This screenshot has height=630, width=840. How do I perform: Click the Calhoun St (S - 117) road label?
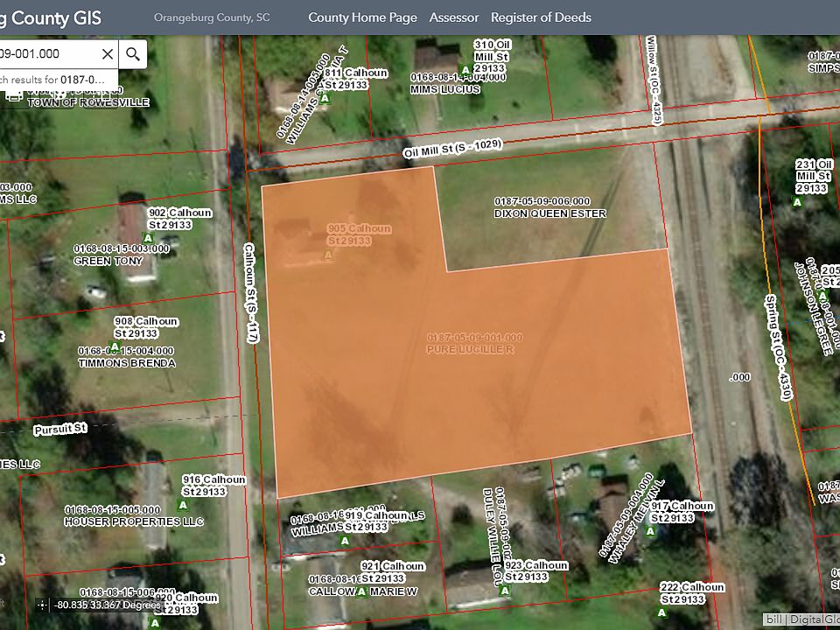click(251, 292)
